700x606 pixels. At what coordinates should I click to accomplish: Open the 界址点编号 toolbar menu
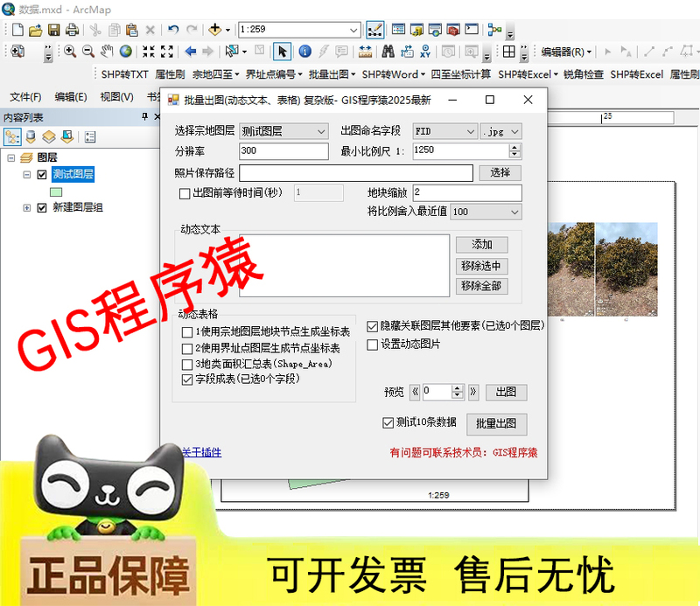click(x=274, y=74)
